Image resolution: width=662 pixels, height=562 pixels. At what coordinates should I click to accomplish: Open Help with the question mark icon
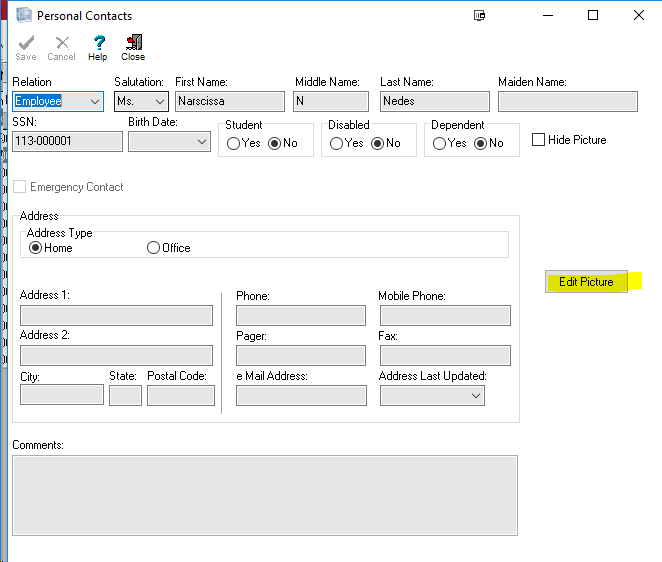(x=98, y=43)
